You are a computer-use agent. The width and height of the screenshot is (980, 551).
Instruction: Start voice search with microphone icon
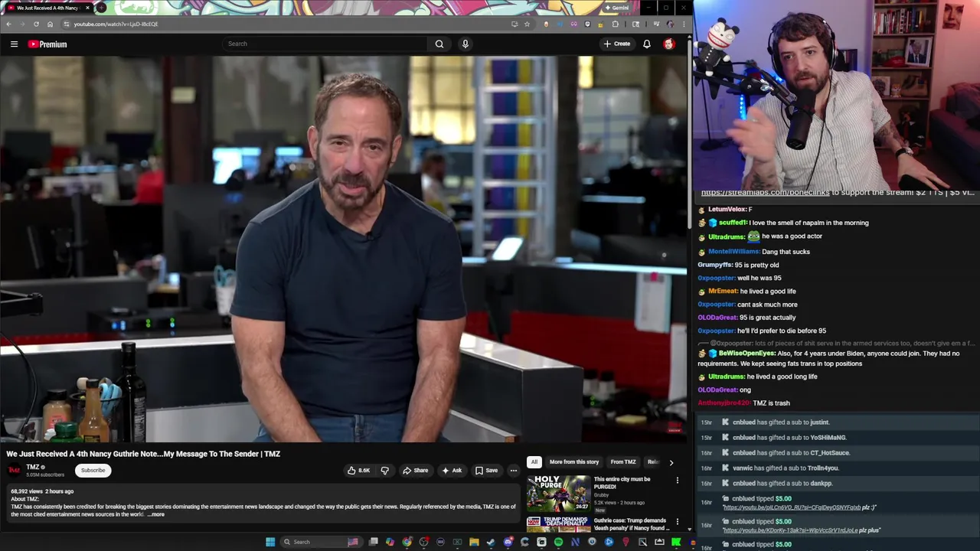[465, 44]
